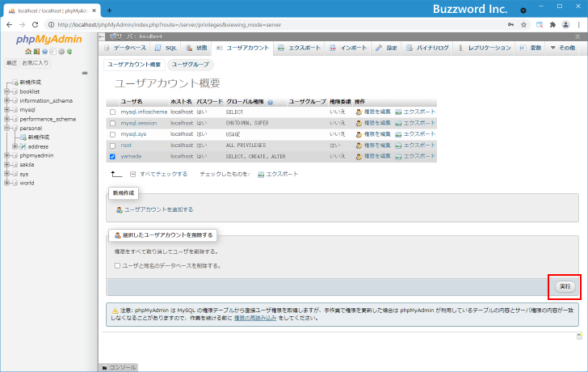Click the phpMyAdmin home icon
The image size is (588, 372).
point(27,52)
